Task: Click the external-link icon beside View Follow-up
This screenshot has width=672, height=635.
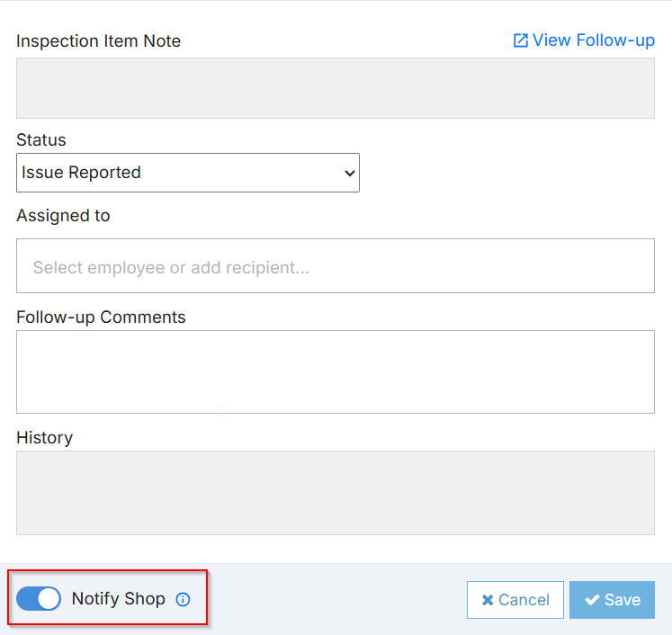Action: (520, 40)
